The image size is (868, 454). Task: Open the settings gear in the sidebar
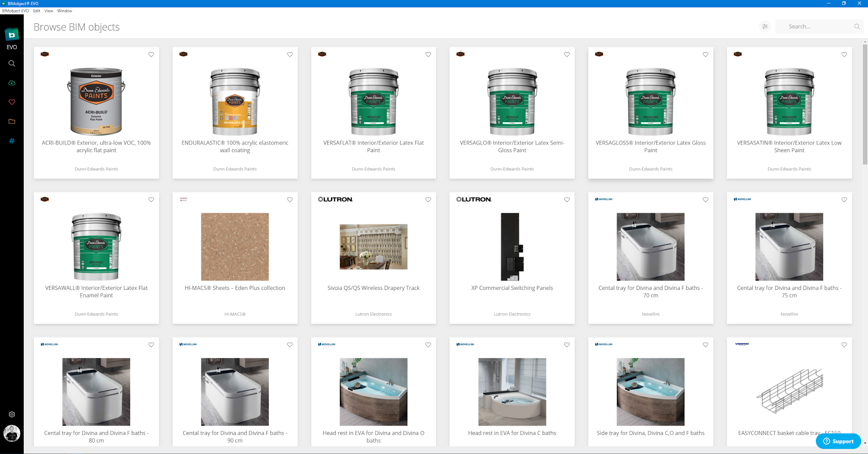(12, 414)
